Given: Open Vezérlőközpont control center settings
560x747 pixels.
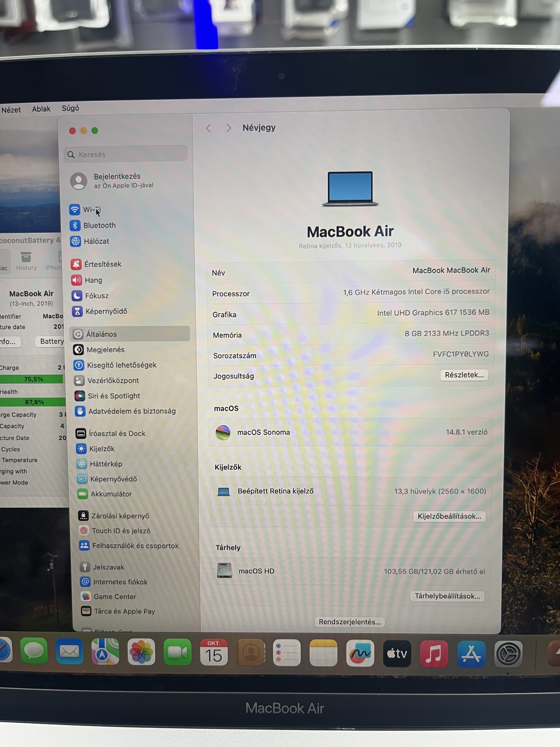Looking at the screenshot, I should click(x=106, y=380).
